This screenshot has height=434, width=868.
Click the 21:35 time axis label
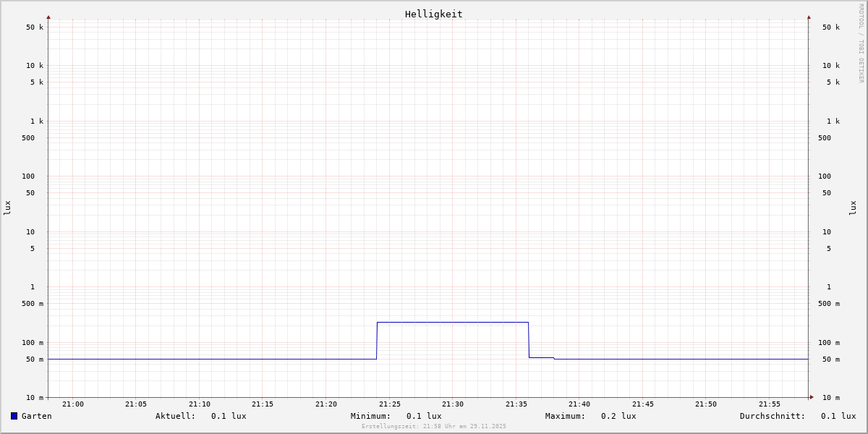pyautogui.click(x=516, y=404)
